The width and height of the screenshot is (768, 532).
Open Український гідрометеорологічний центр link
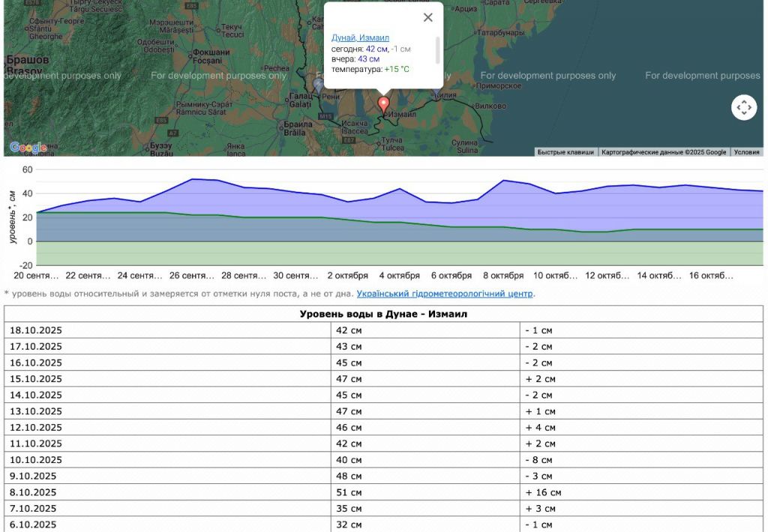pyautogui.click(x=444, y=294)
